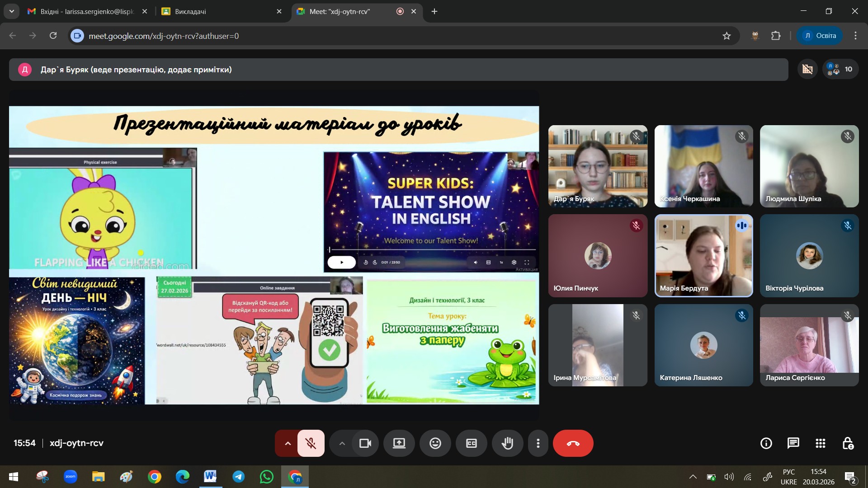This screenshot has width=868, height=488.
Task: Click the red leave call button
Action: 573,443
